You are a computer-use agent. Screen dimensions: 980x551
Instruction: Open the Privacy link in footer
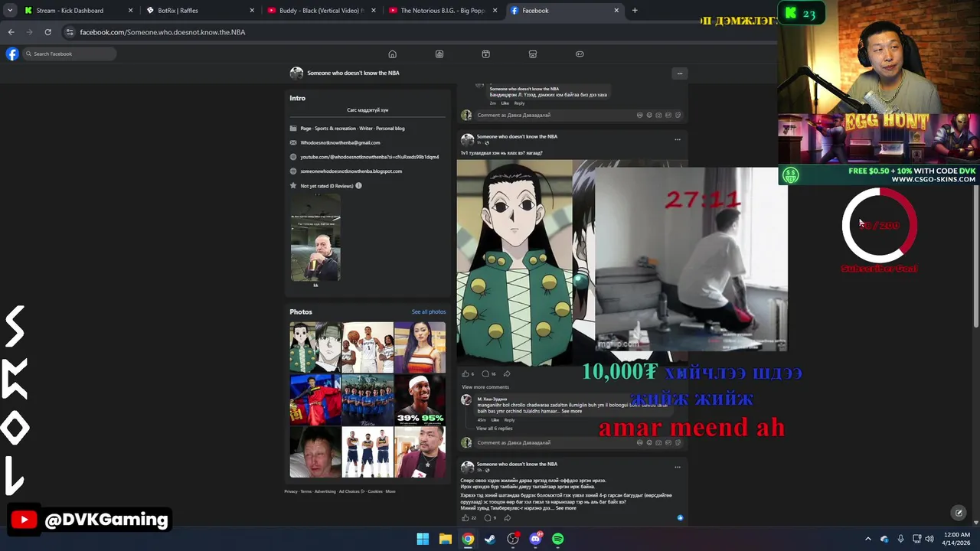pyautogui.click(x=290, y=491)
